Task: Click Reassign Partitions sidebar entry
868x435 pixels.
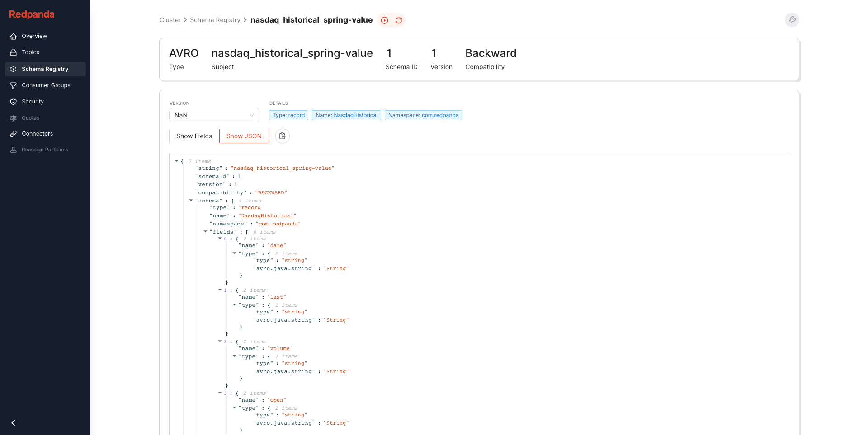Action: coord(45,150)
